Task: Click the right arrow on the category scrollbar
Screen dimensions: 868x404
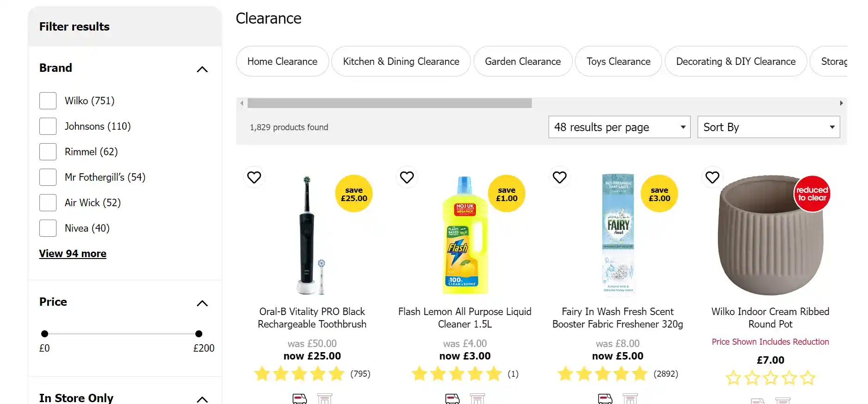Action: click(841, 103)
